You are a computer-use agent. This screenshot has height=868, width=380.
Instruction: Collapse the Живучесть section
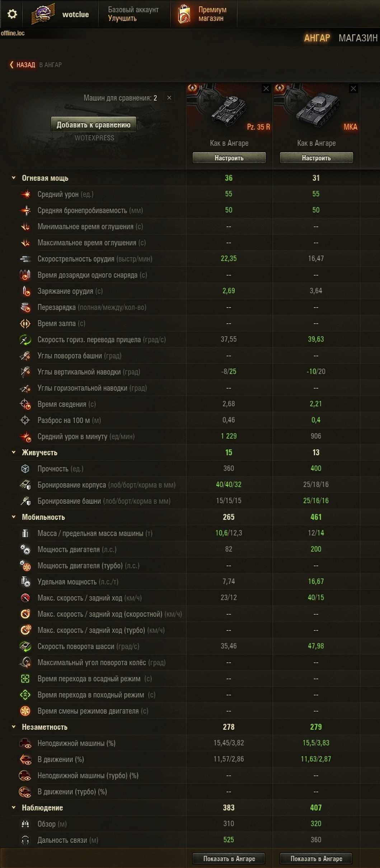coord(14,452)
